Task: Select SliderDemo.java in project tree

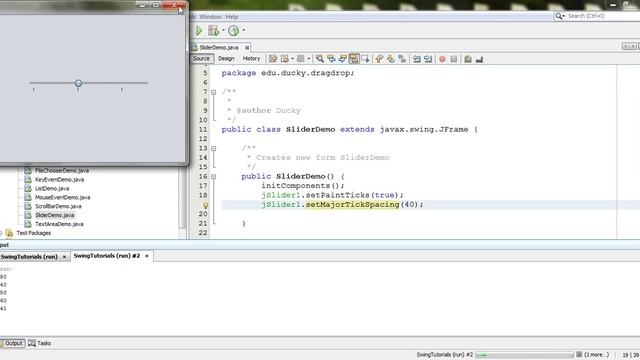Action: (55, 215)
